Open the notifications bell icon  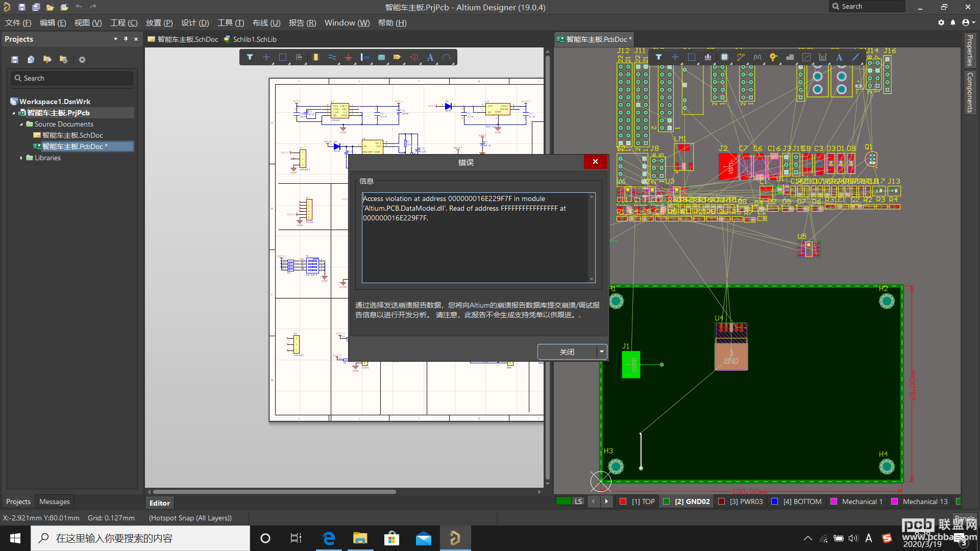(953, 22)
